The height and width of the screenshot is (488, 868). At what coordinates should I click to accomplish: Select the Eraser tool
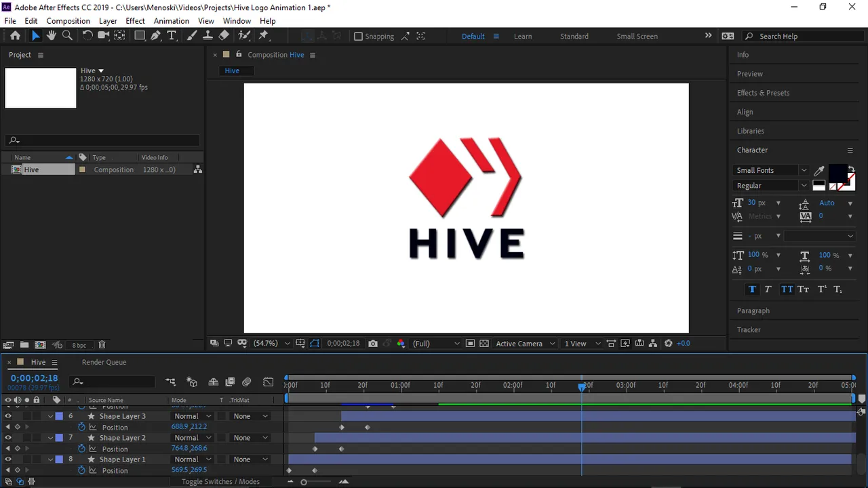click(x=224, y=36)
